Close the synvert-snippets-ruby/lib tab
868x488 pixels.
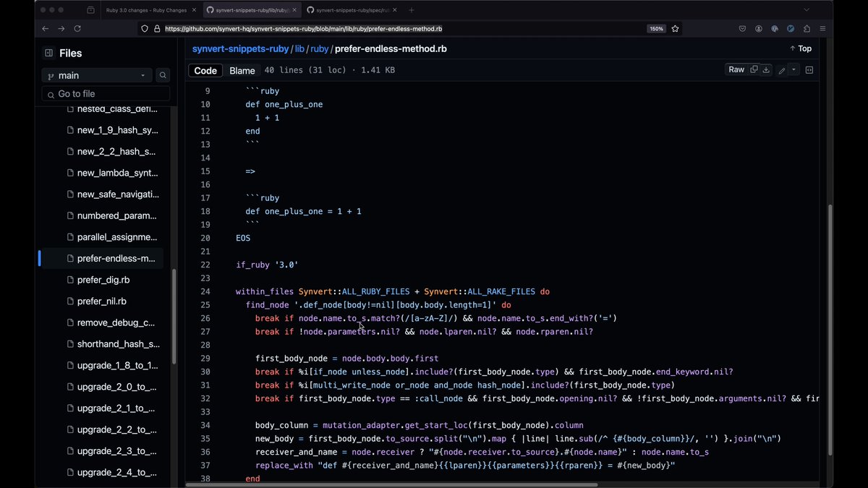294,10
